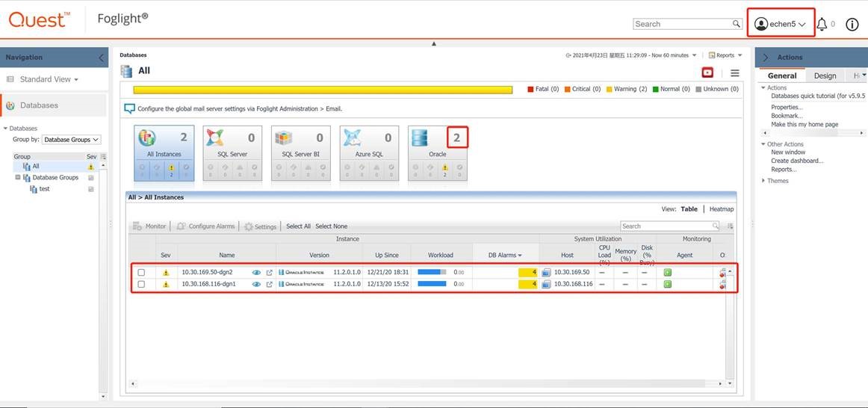
Task: Tick checkbox for 10.30.168.116-dgn1
Action: 141,284
